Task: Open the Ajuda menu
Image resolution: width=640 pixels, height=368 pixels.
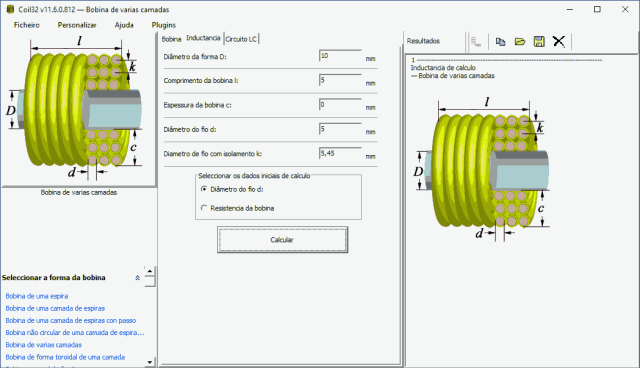Action: (124, 25)
